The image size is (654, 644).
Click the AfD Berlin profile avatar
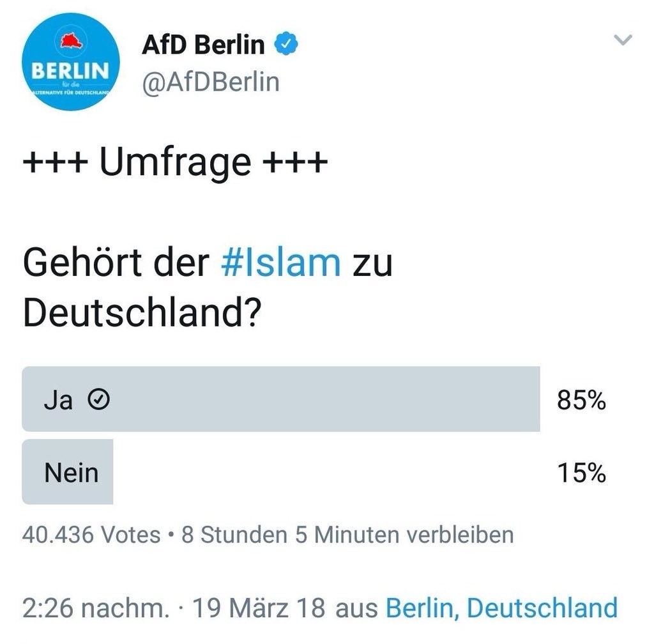coord(70,63)
